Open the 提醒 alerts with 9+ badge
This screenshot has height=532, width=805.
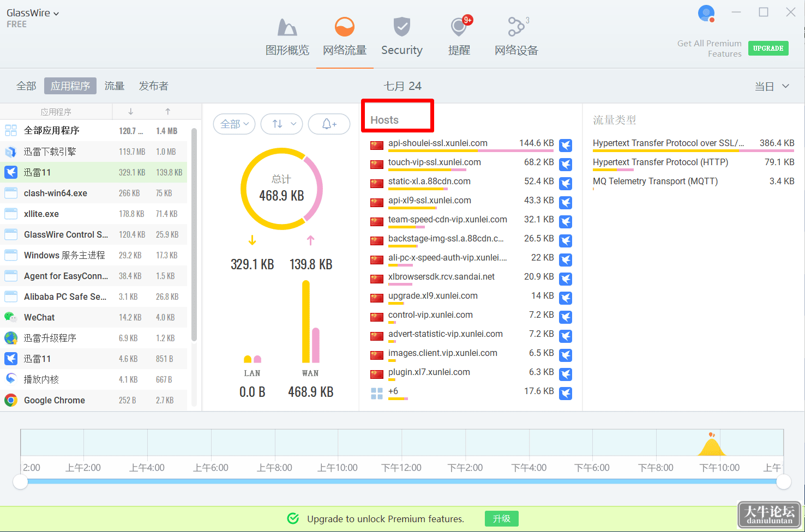coord(459,37)
